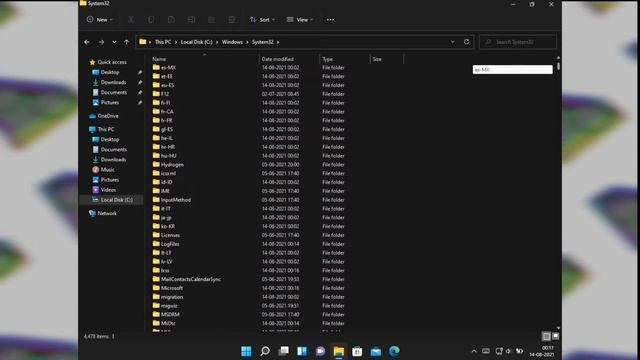Select This PC in the navigation pane

105,129
